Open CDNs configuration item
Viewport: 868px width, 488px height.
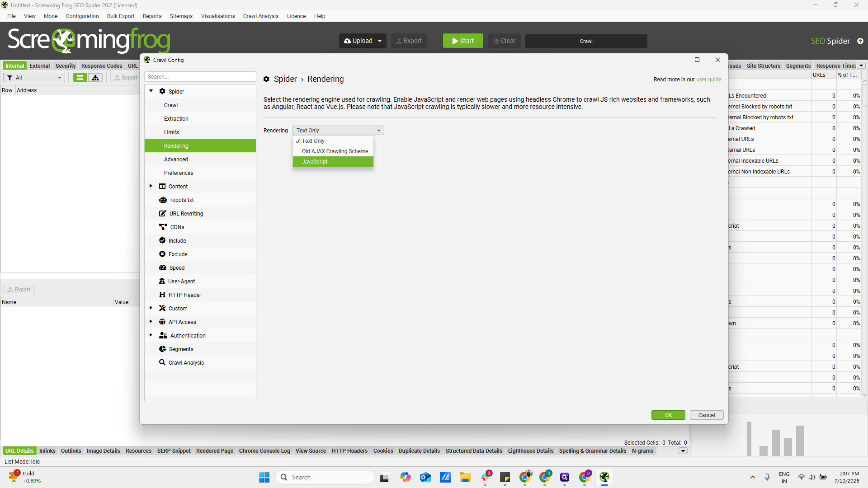177,227
